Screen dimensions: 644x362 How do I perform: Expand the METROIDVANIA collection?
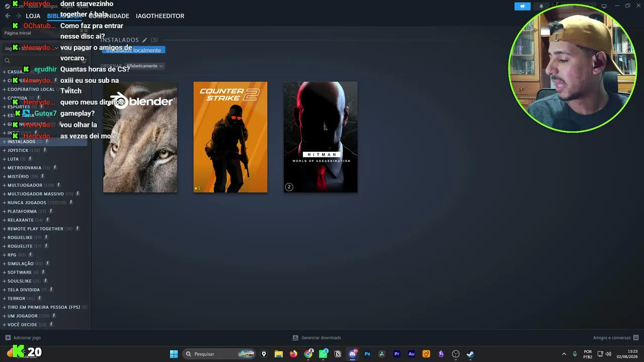[x=4, y=168]
